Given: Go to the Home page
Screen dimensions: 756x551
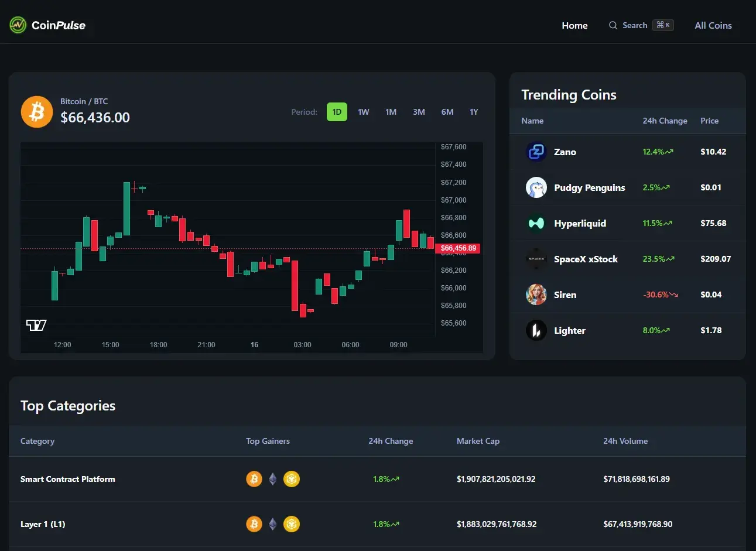Looking at the screenshot, I should pos(574,25).
